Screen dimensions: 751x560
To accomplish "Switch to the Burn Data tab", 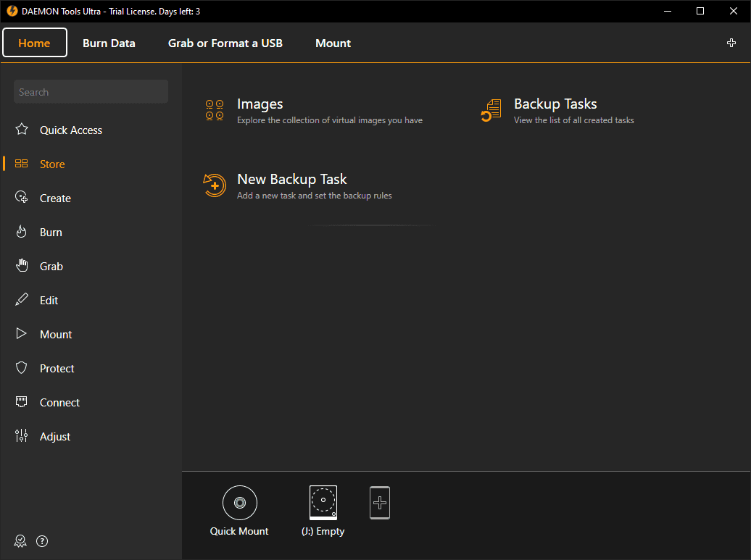I will 109,43.
